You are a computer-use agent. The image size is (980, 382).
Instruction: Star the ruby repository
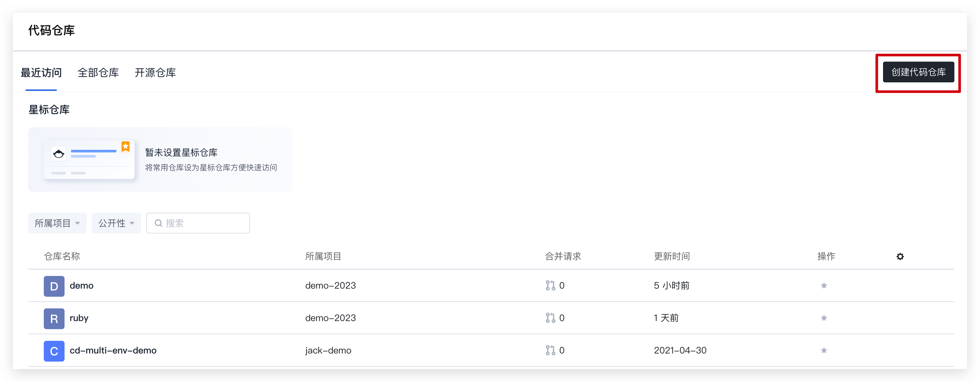coord(824,318)
